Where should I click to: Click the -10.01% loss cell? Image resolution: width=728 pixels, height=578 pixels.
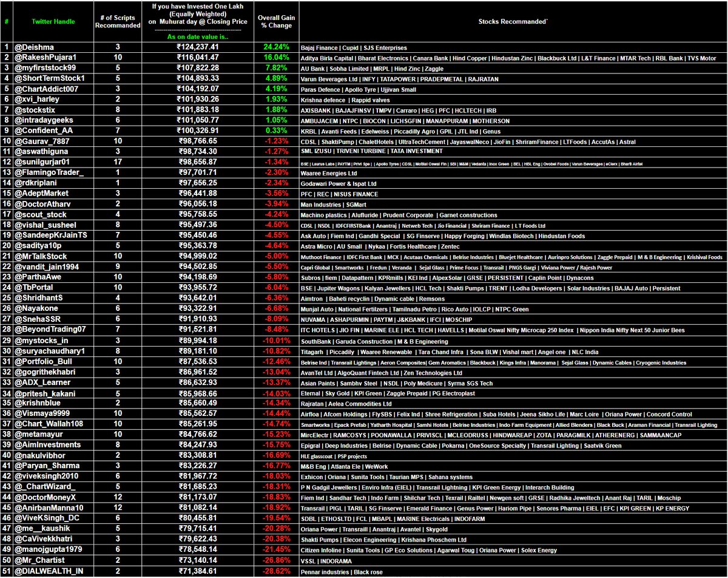276,340
